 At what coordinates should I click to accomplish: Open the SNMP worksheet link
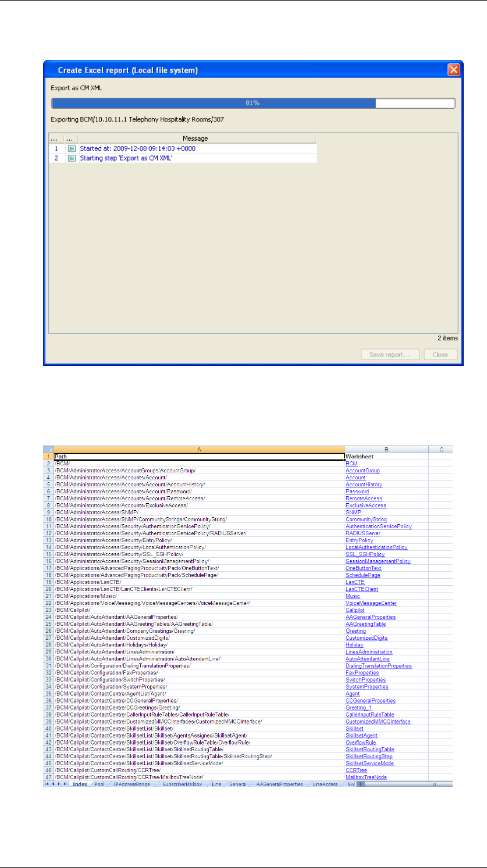click(x=353, y=512)
